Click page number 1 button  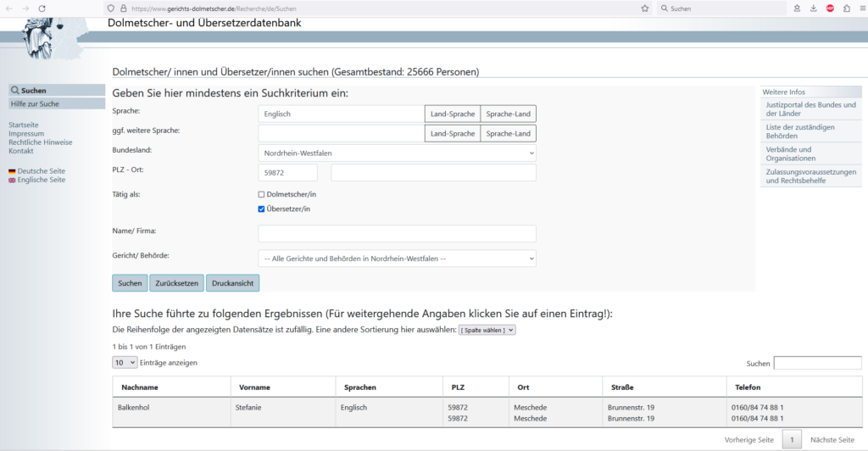(x=792, y=440)
